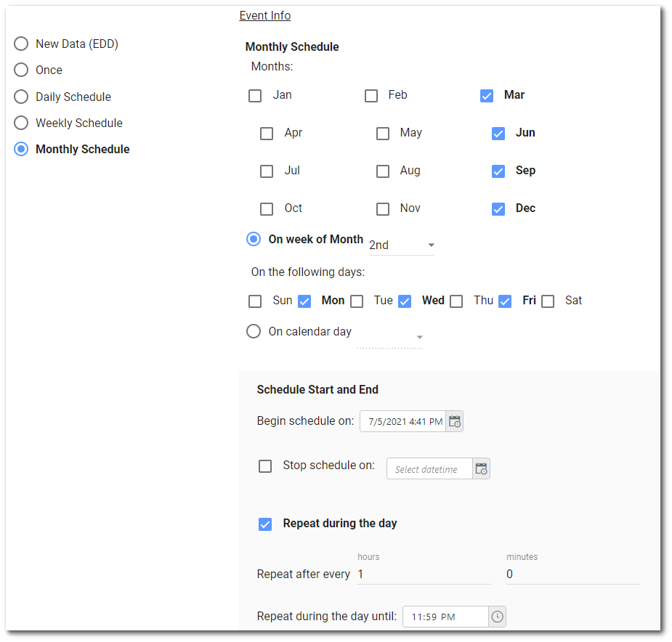This screenshot has height=642, width=672.
Task: Uncheck the Mar month checkbox
Action: pyautogui.click(x=487, y=96)
